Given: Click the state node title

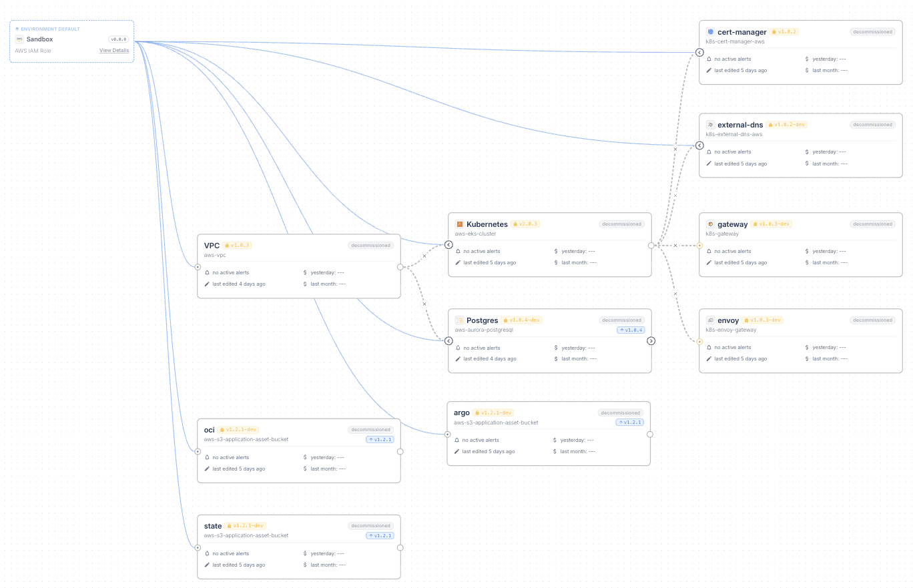Looking at the screenshot, I should 213,526.
